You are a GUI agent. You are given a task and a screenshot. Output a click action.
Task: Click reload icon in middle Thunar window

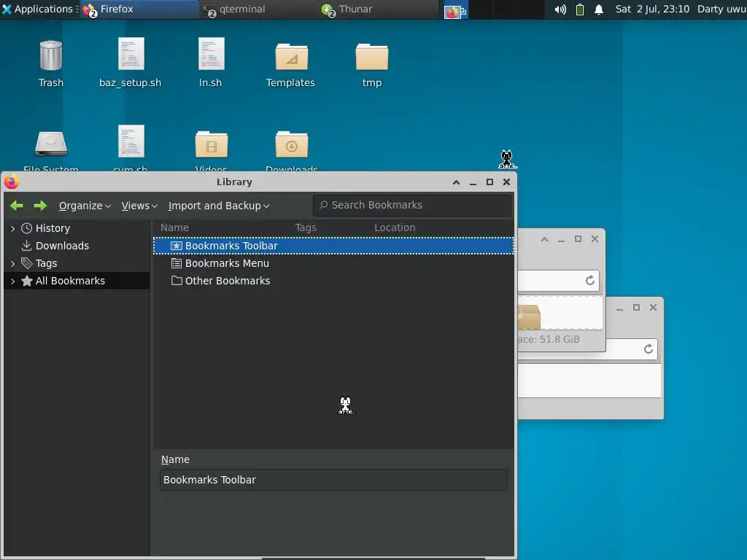pos(589,281)
